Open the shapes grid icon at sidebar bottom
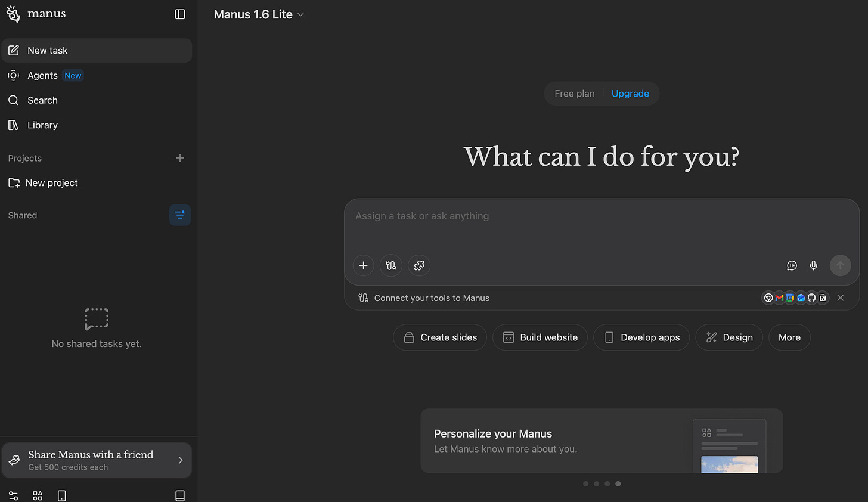Image resolution: width=868 pixels, height=502 pixels. (x=38, y=496)
